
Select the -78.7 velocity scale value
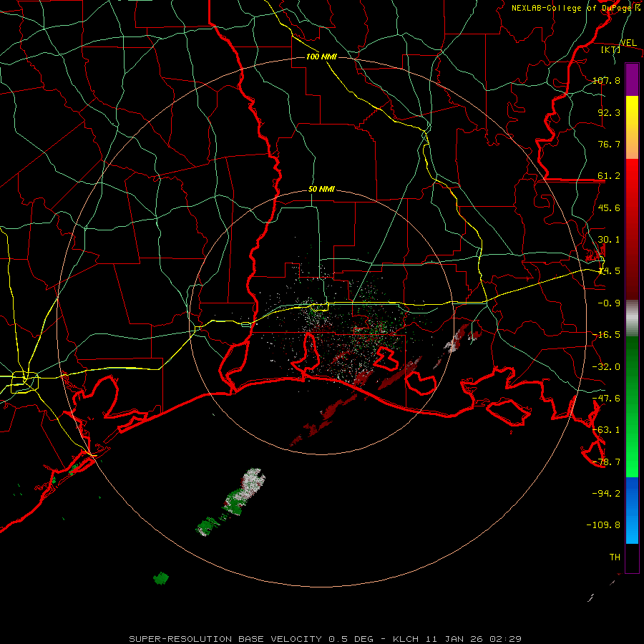pyautogui.click(x=606, y=462)
